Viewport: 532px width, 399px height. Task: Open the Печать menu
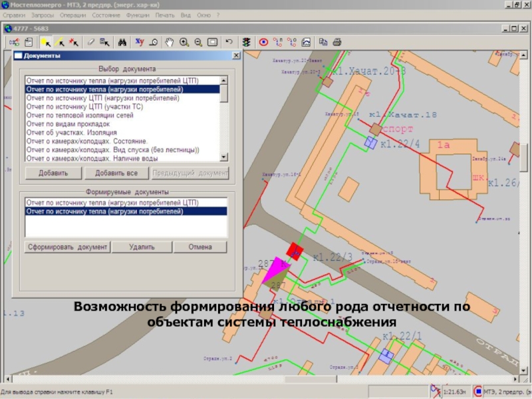pos(165,15)
